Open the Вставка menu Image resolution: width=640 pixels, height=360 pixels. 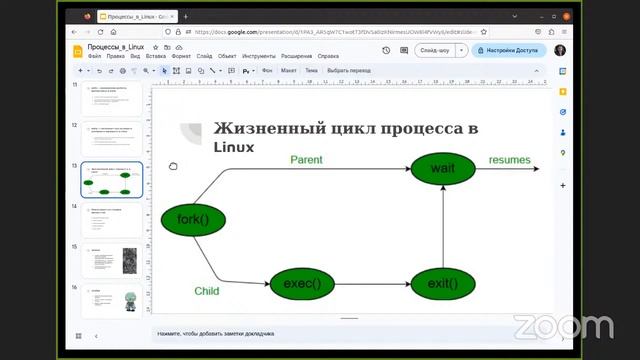coord(156,56)
